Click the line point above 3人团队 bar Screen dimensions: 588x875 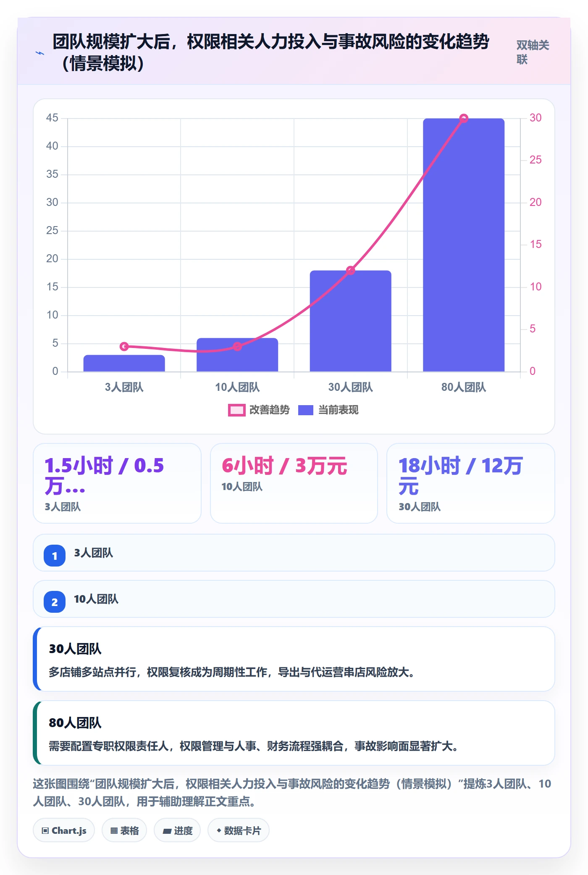(x=124, y=346)
